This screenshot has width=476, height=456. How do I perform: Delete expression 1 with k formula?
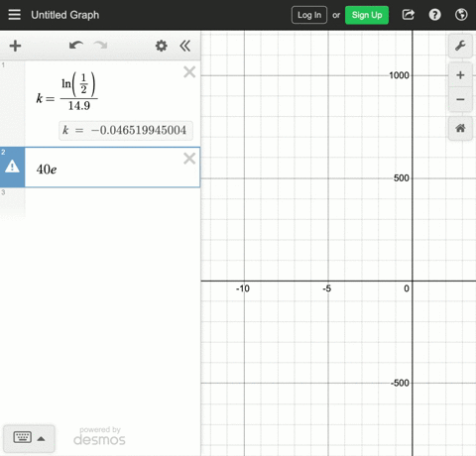point(189,71)
